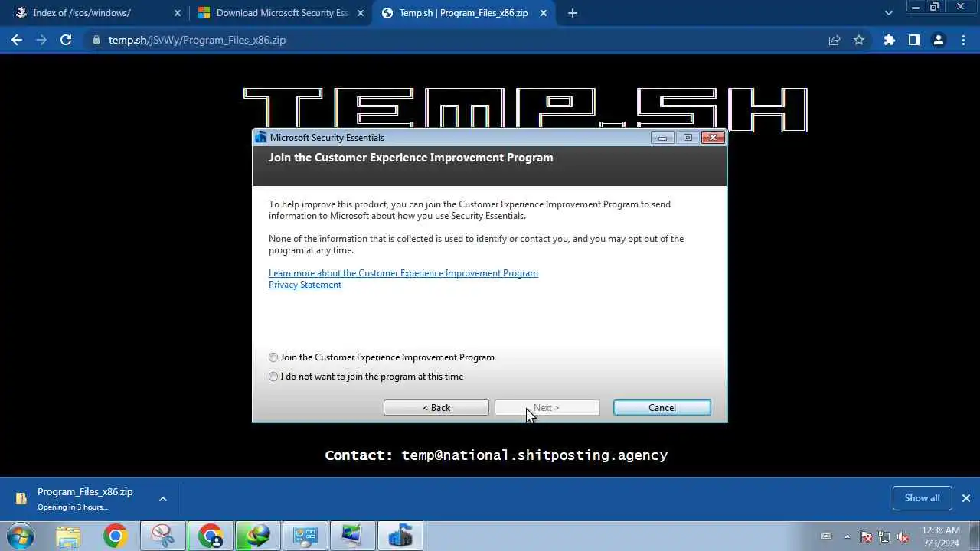The height and width of the screenshot is (551, 980).
Task: Close the downloads bar
Action: click(966, 498)
